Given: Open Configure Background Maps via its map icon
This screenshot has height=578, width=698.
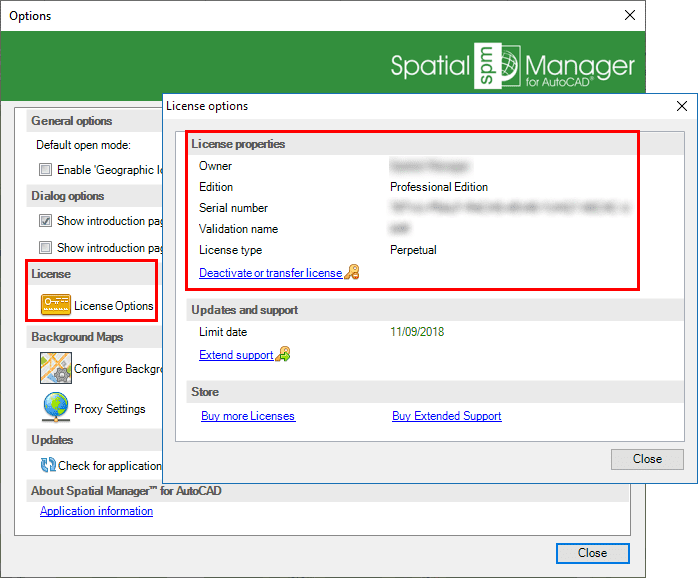Looking at the screenshot, I should click(55, 368).
